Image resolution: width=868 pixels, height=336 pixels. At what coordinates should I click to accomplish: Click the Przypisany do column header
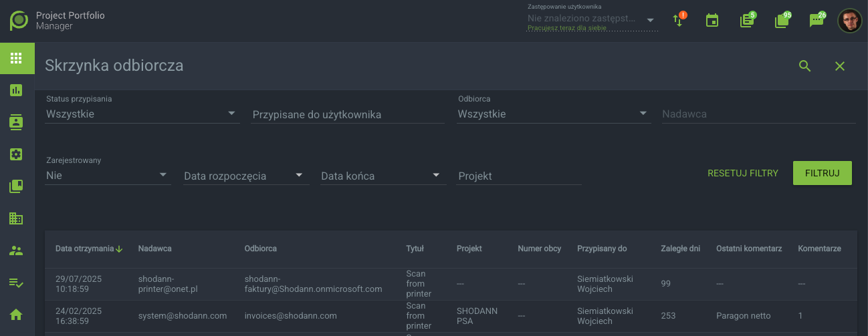tap(602, 248)
